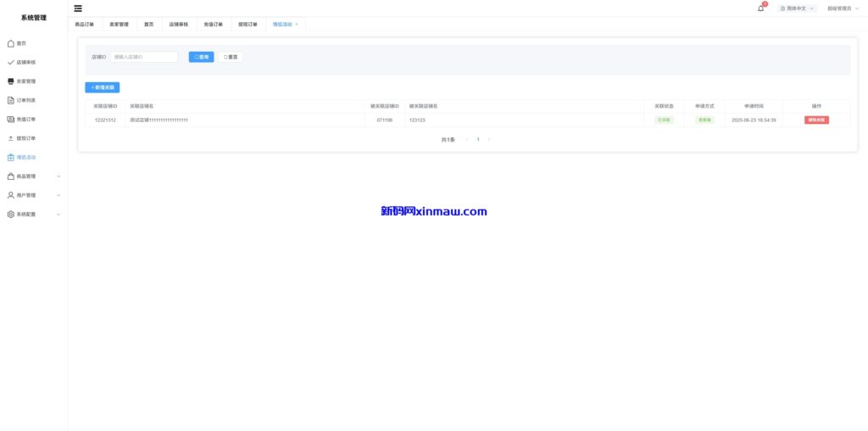The width and height of the screenshot is (868, 431).
Task: Click the 共1条 total count text
Action: tap(448, 140)
